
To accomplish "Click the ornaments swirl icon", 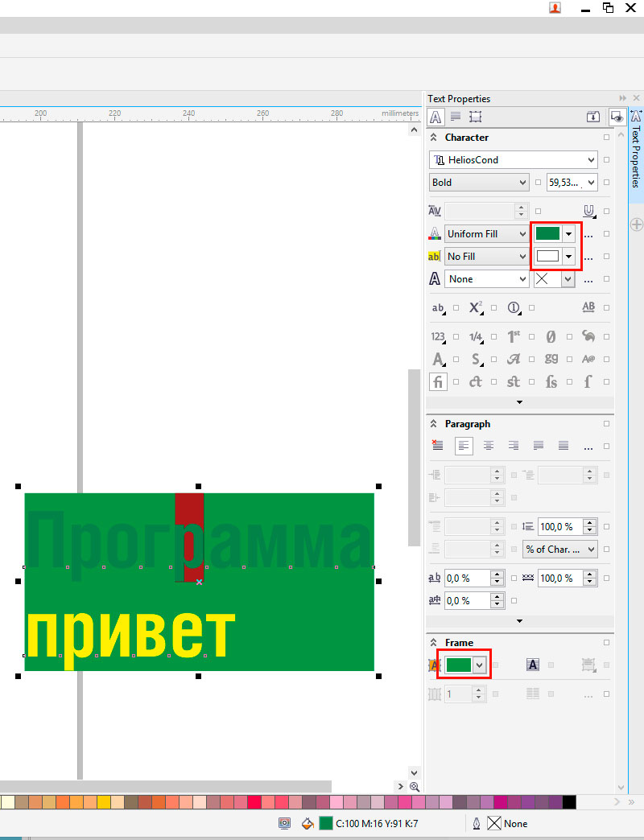I will [588, 336].
